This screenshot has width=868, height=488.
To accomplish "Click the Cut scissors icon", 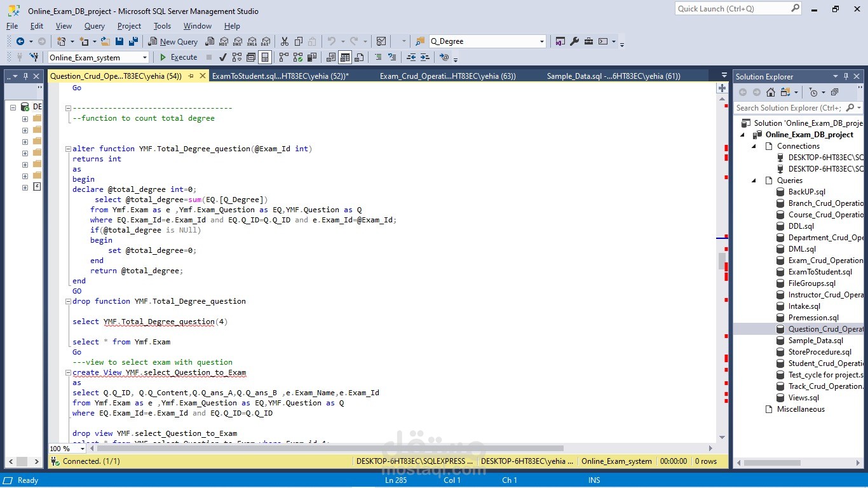I will 284,41.
